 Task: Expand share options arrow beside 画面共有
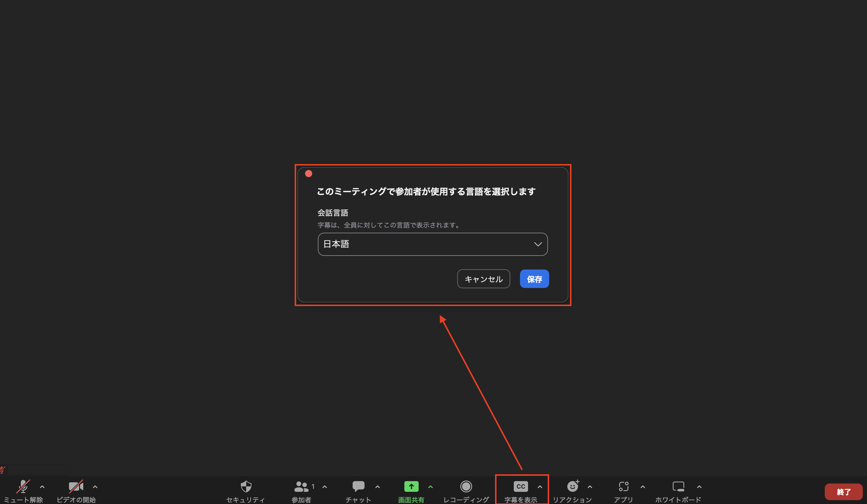pyautogui.click(x=431, y=487)
